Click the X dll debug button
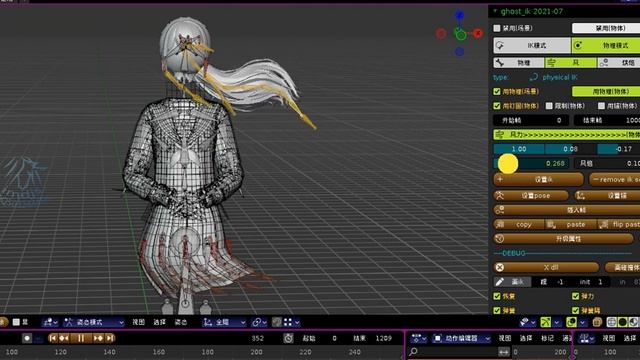This screenshot has width=640, height=360. 546,267
